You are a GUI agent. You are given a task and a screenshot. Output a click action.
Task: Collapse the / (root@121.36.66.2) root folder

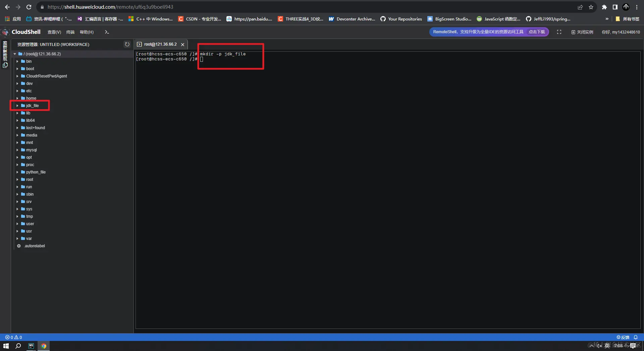[15, 54]
